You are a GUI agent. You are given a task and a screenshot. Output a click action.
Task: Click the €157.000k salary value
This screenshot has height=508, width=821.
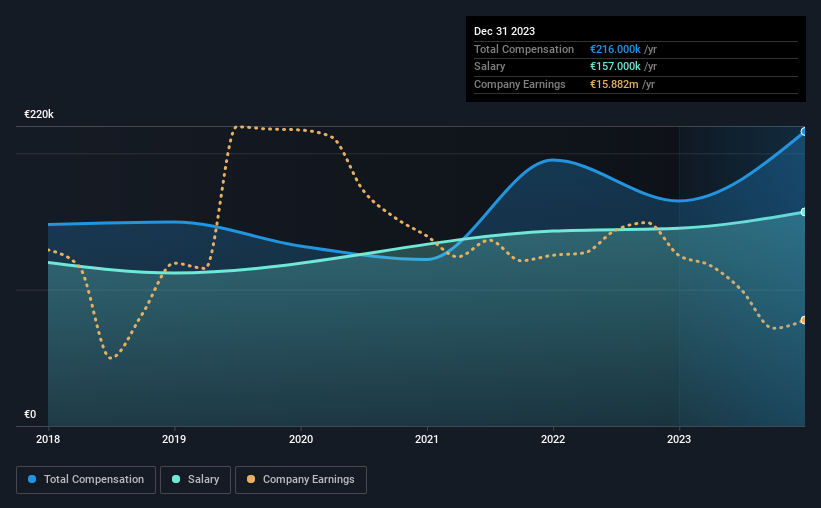pyautogui.click(x=615, y=67)
